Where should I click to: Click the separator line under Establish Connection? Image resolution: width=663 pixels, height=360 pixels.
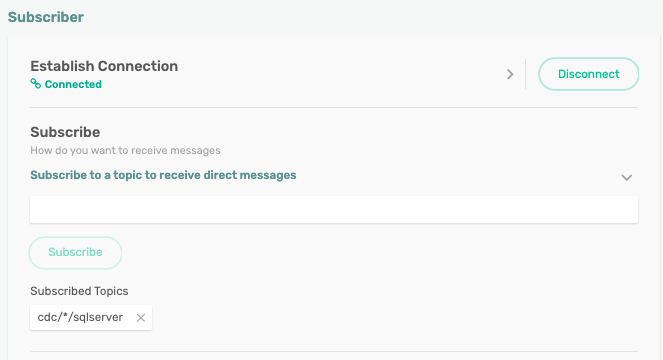(x=334, y=107)
